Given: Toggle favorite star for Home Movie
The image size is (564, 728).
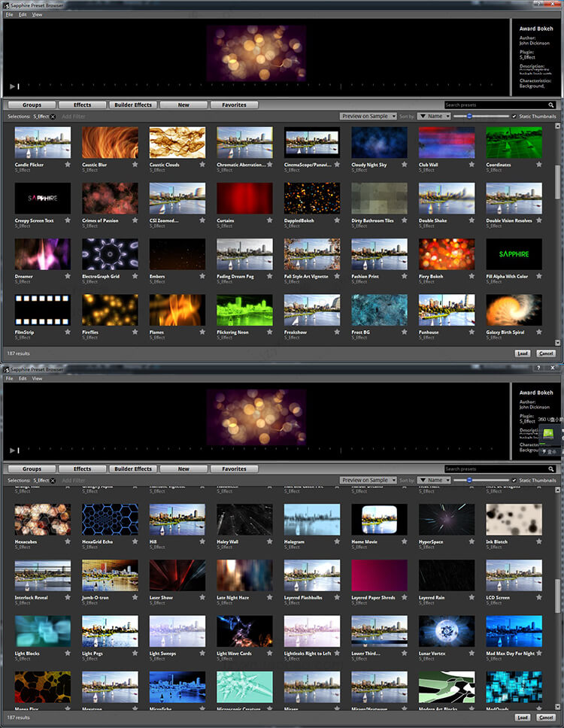Looking at the screenshot, I should 405,541.
